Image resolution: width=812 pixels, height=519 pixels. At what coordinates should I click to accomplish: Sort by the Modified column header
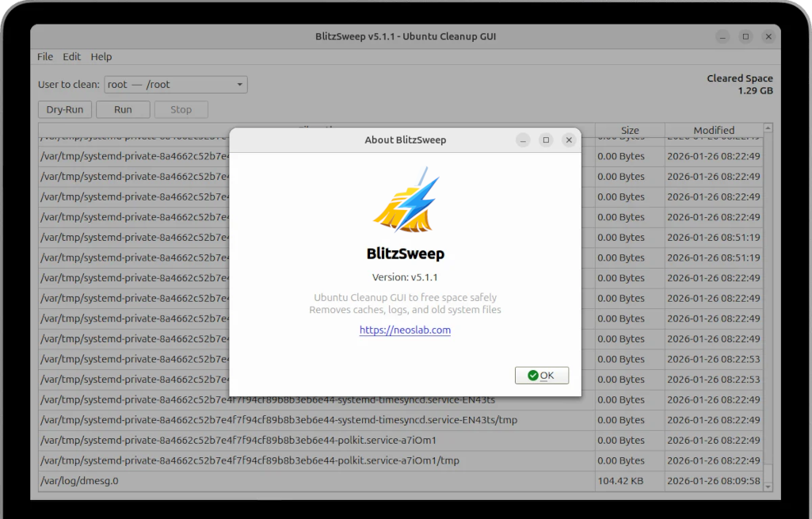[714, 130]
